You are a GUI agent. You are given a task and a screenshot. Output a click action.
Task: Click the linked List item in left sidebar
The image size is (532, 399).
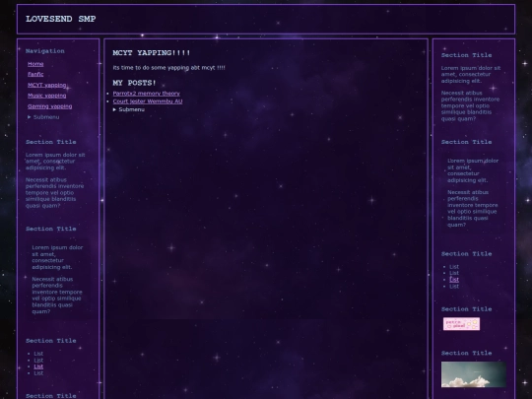tap(38, 366)
